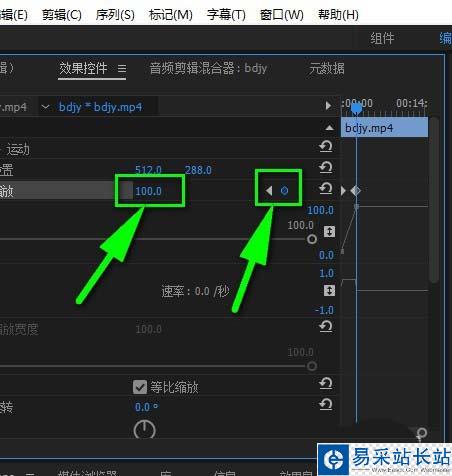Viewport: 452px width, 476px height.
Task: Switch to the 元数据 tab
Action: click(x=327, y=68)
